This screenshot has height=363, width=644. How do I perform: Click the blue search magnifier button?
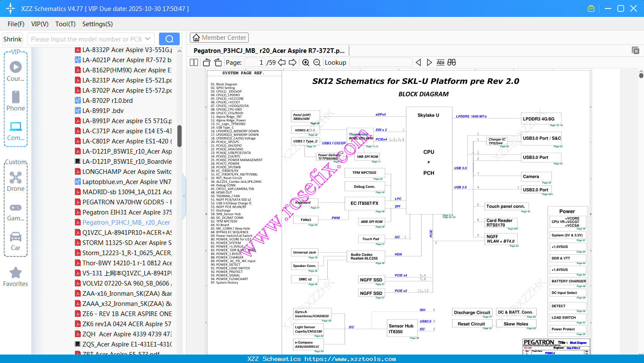[x=169, y=39]
